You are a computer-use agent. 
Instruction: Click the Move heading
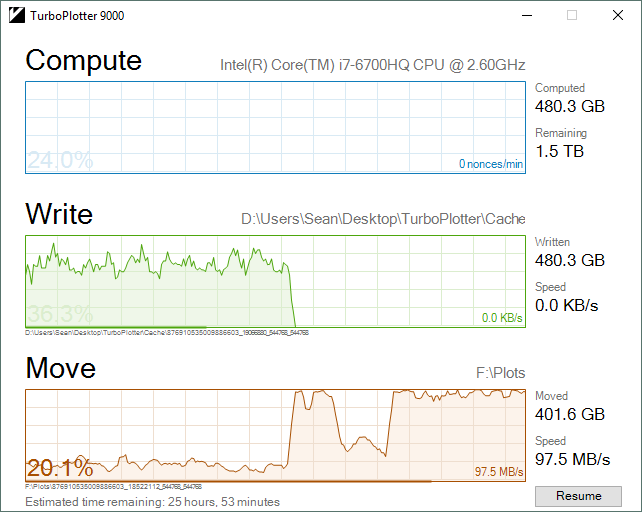click(x=61, y=368)
